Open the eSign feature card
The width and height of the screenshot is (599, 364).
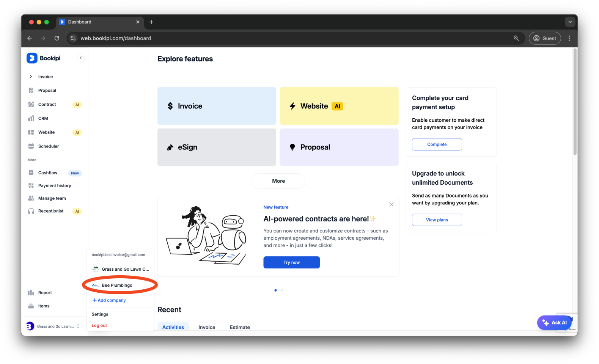[217, 147]
